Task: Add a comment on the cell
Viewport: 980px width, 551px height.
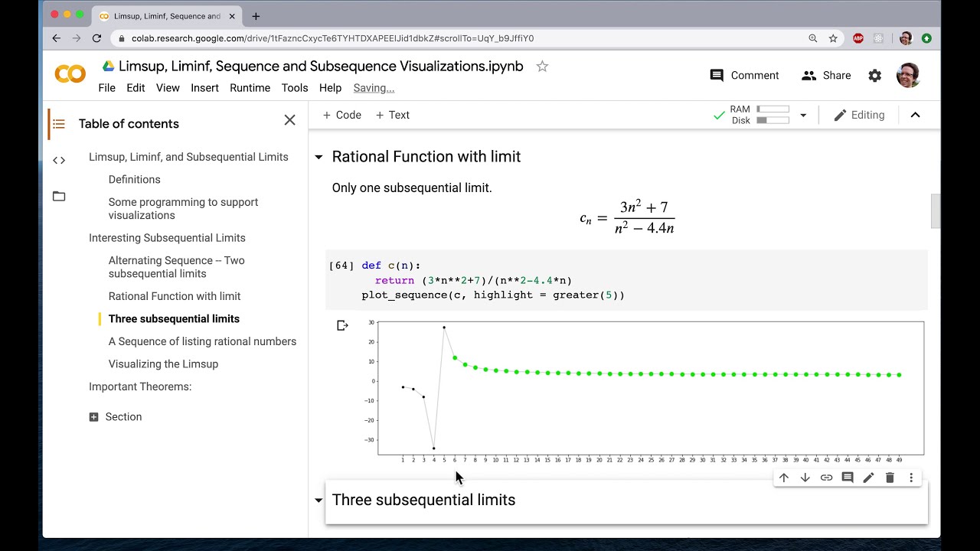Action: 848,478
